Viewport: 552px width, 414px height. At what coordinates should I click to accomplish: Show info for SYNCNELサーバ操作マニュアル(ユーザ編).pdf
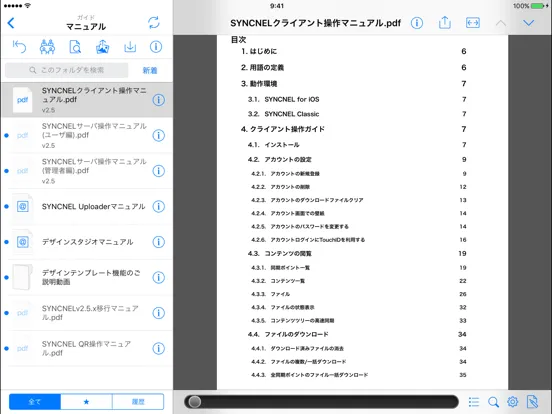coord(158,136)
